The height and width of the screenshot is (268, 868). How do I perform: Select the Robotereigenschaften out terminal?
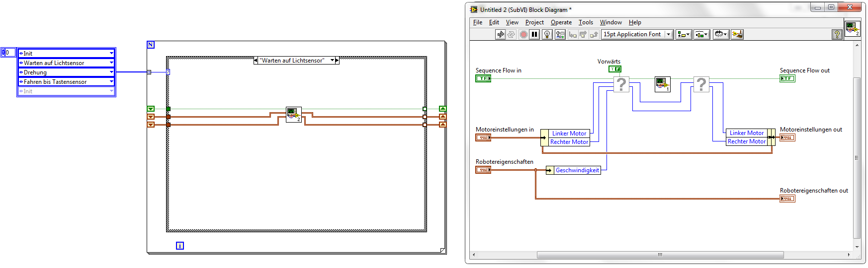coord(787,199)
